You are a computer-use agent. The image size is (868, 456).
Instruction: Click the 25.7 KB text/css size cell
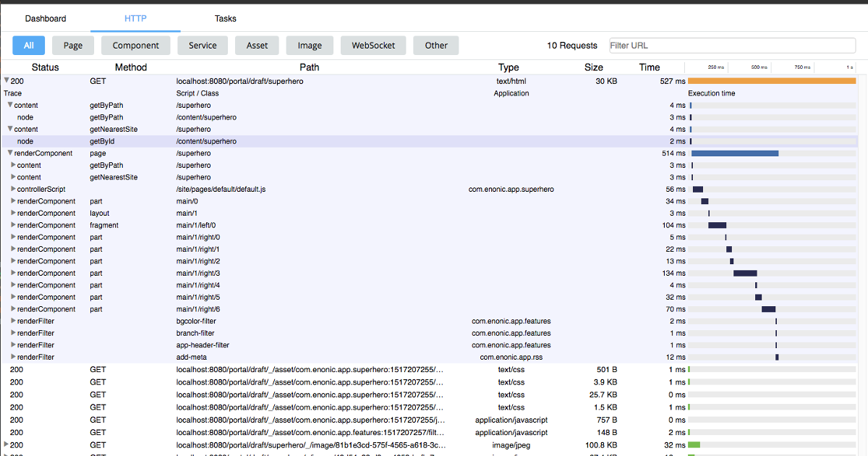click(x=603, y=394)
